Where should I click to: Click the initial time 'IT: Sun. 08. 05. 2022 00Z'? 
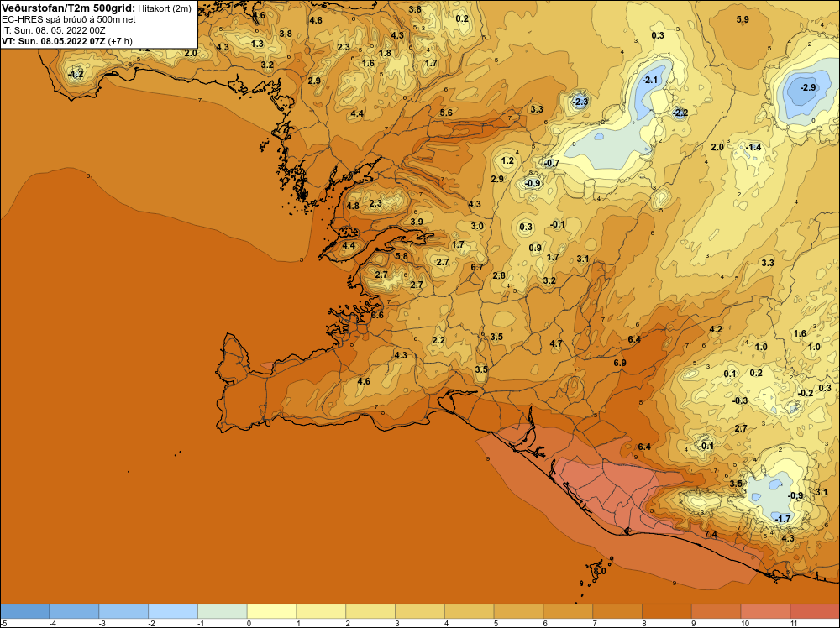(x=54, y=30)
